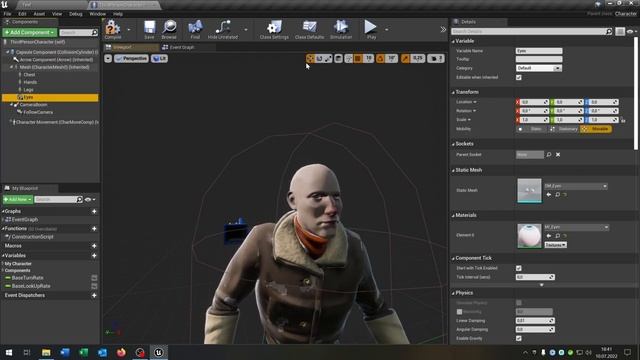640x360 pixels.
Task: Click the Static Mesh thumbnail preview
Action: (529, 190)
